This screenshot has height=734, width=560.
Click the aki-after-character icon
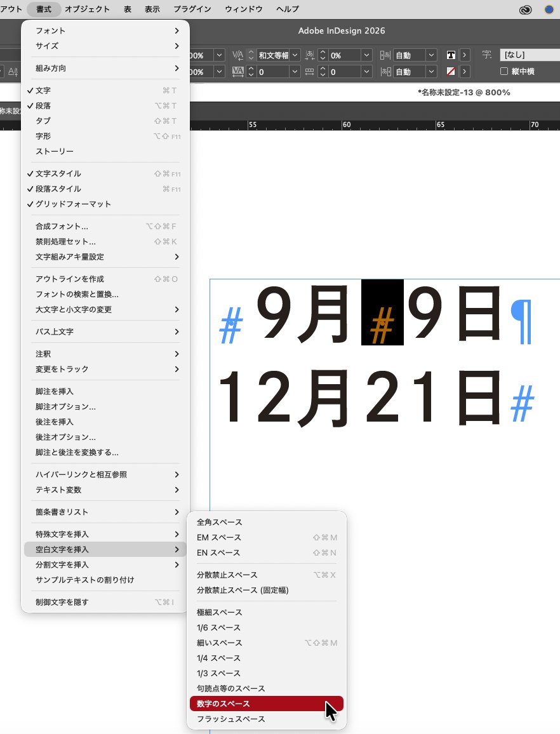pos(385,72)
